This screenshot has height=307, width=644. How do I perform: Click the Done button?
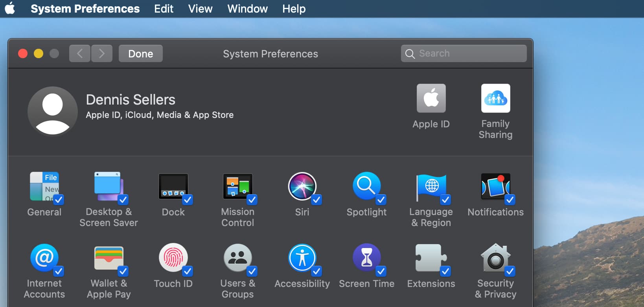tap(140, 53)
